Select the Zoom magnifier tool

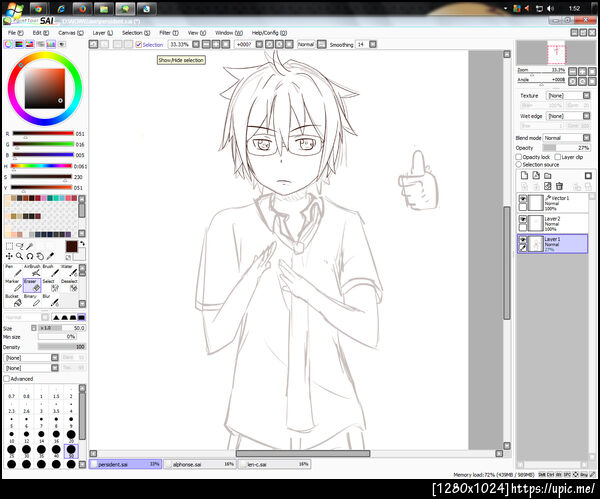[20, 256]
